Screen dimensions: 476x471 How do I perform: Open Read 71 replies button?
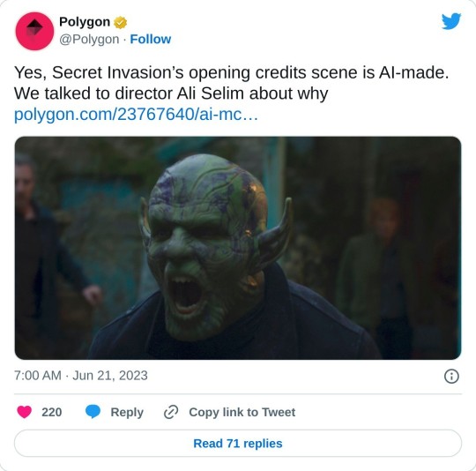click(x=238, y=444)
